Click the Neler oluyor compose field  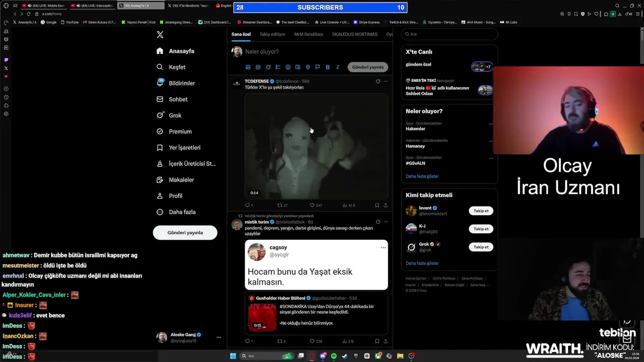[x=316, y=51]
